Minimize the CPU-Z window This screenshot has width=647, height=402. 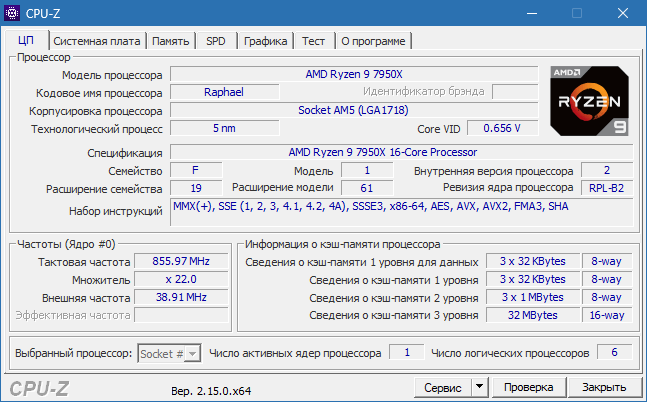[x=532, y=13]
